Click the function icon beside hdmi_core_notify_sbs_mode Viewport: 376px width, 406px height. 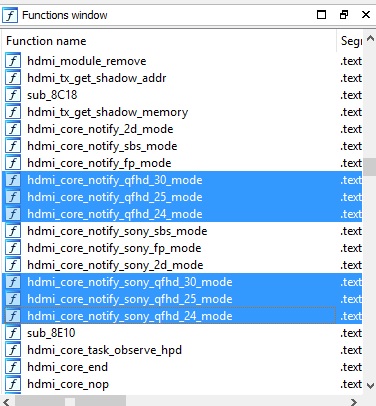coord(13,146)
